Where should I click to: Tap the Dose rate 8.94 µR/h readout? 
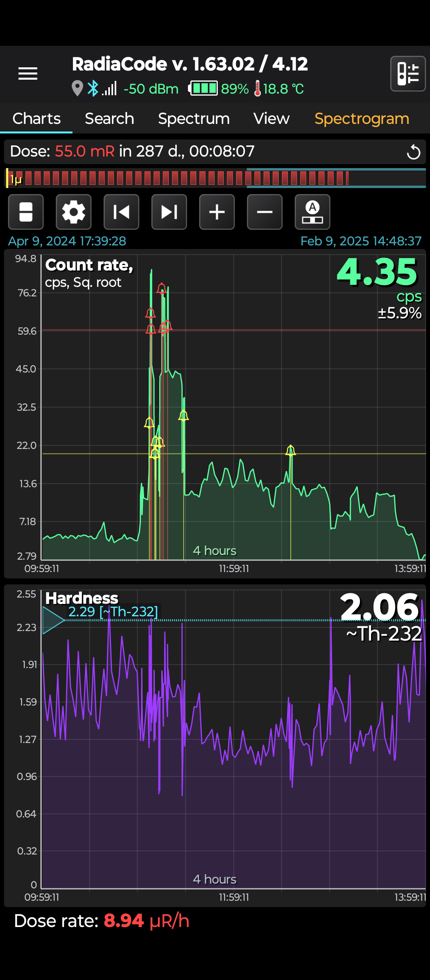[x=102, y=921]
